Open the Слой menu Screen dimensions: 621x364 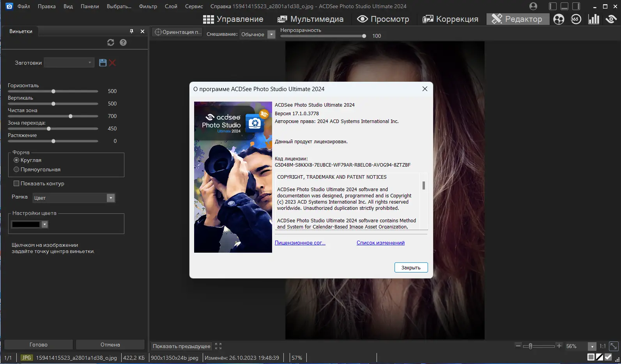coord(171,6)
